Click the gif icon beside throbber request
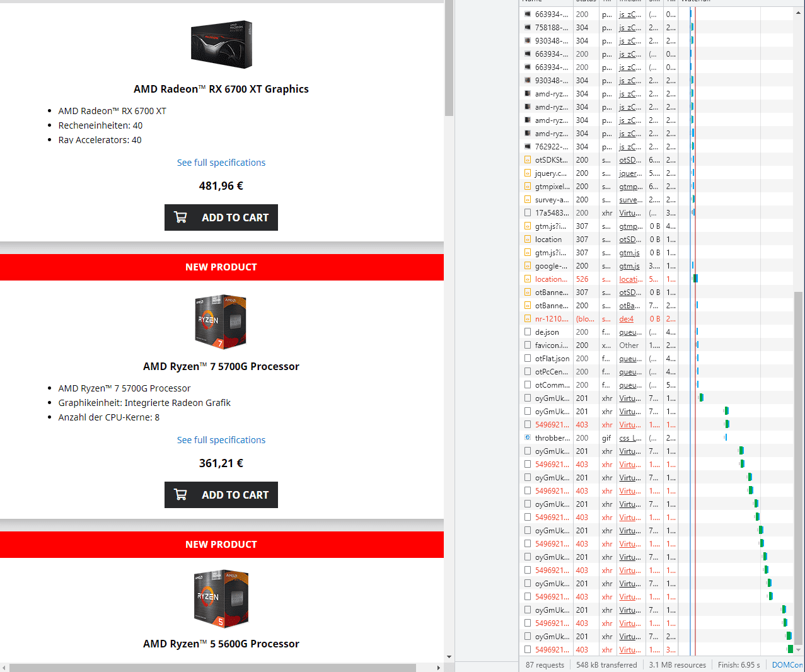The image size is (805, 672). [528, 438]
